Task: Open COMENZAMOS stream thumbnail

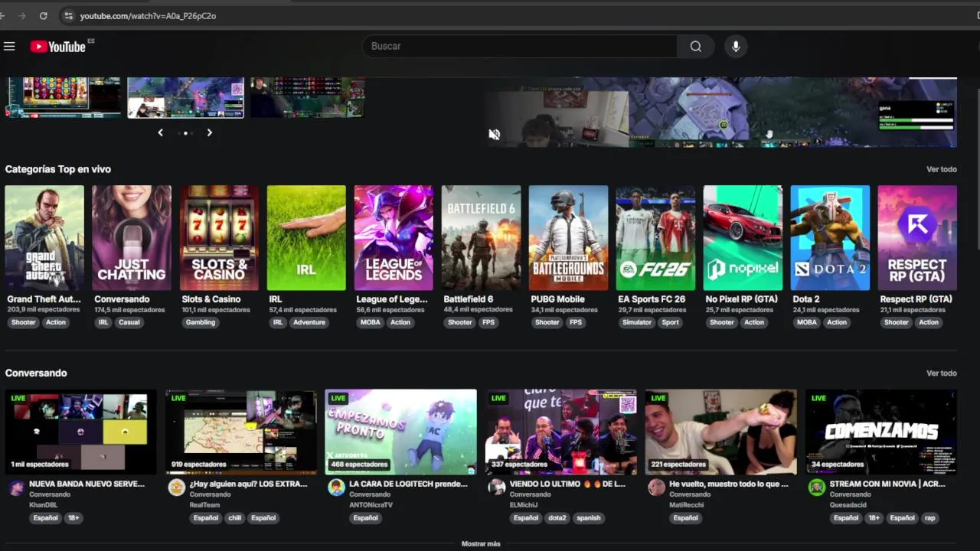Action: [881, 432]
